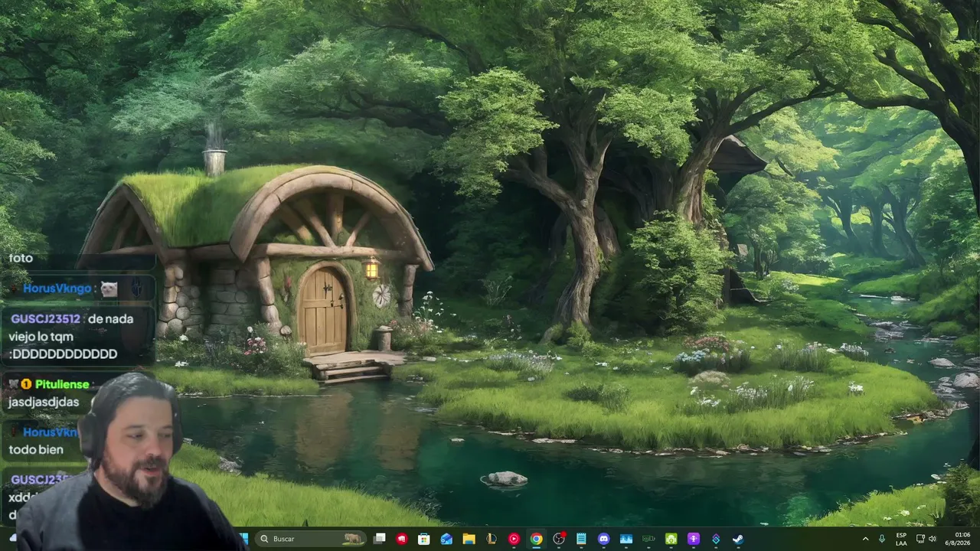Click the chat username Pituliense
Image resolution: width=980 pixels, height=551 pixels.
point(62,384)
